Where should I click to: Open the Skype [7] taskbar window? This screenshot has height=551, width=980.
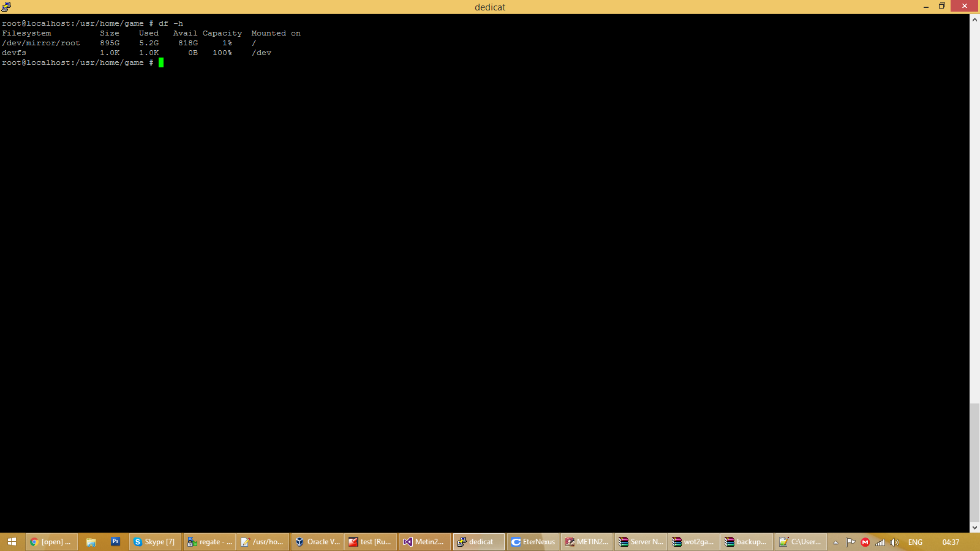click(x=155, y=542)
